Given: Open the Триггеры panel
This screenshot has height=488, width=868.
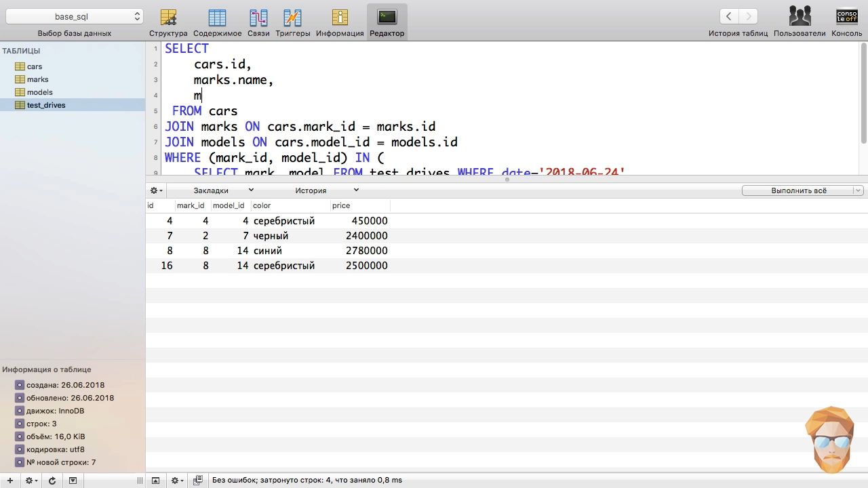Looking at the screenshot, I should 292,19.
